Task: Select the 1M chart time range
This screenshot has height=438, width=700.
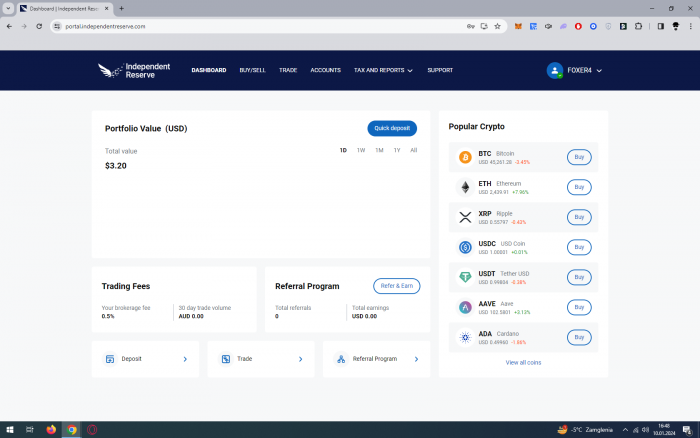Action: (x=379, y=150)
